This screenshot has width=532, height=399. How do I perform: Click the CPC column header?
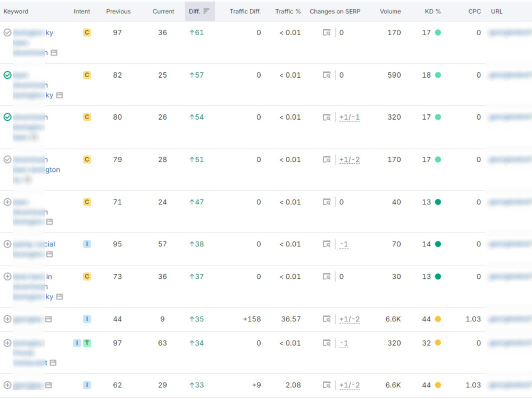[x=475, y=11]
